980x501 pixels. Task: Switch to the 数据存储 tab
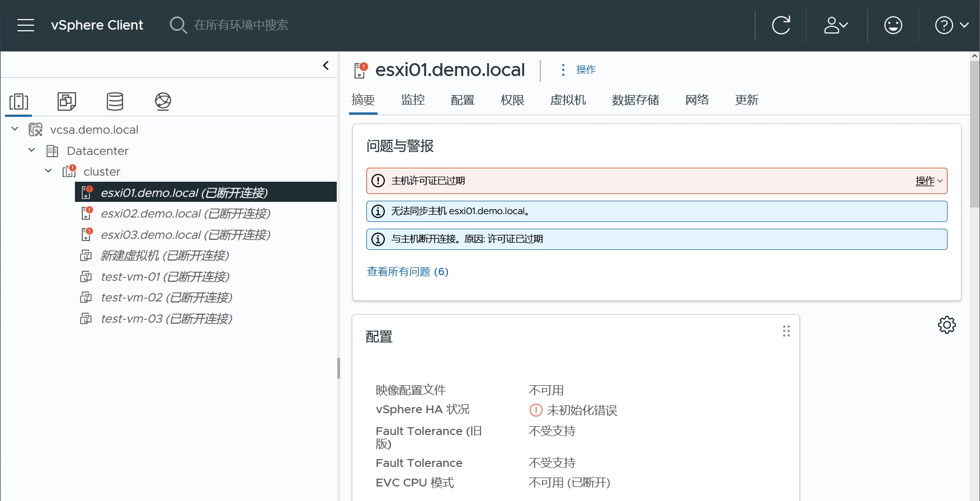[635, 100]
